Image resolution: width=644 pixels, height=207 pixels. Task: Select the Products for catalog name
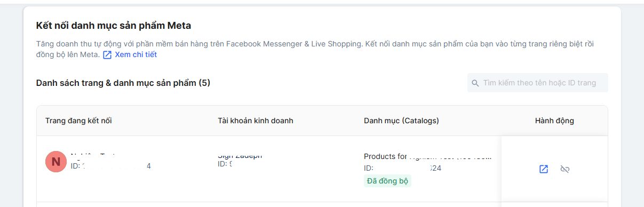[x=427, y=156]
